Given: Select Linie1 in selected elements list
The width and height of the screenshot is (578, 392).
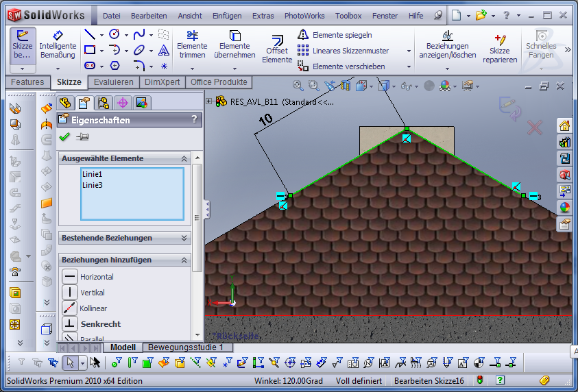Looking at the screenshot, I should [x=93, y=174].
